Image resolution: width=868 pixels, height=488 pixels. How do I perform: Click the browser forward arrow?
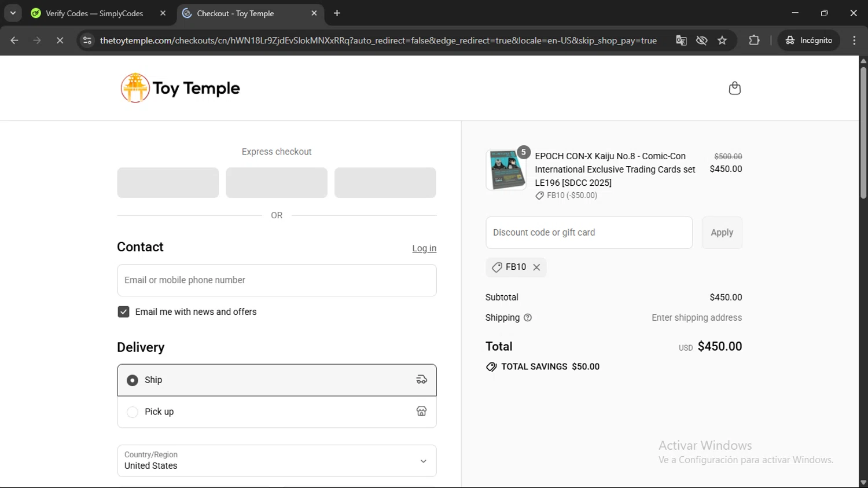[x=37, y=41]
